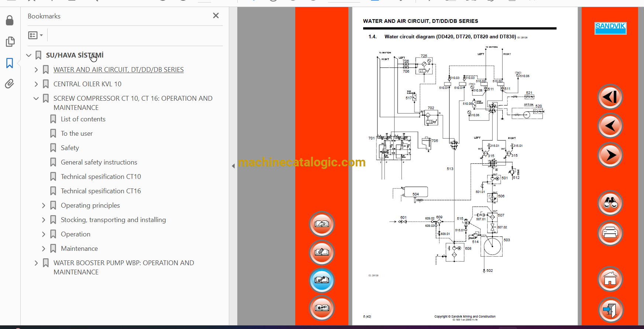
Task: Select the Bookmarks panel icon in sidebar
Action: click(x=10, y=63)
